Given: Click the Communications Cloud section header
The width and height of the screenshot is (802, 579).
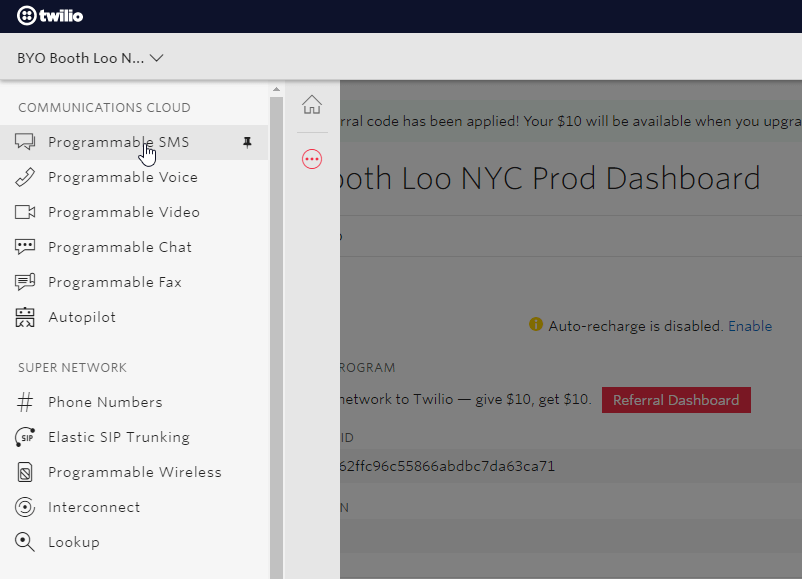Looking at the screenshot, I should 104,107.
